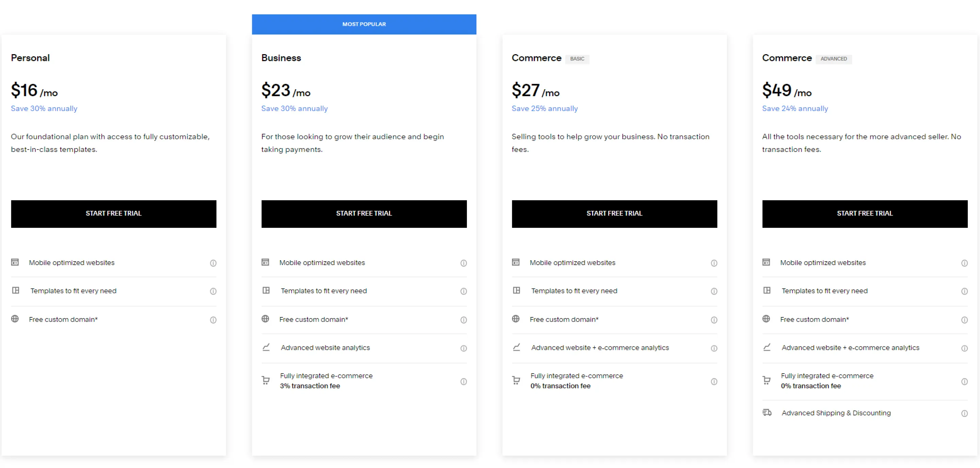Click the mobile optimized websites icon under Personal
980x468 pixels.
click(15, 262)
